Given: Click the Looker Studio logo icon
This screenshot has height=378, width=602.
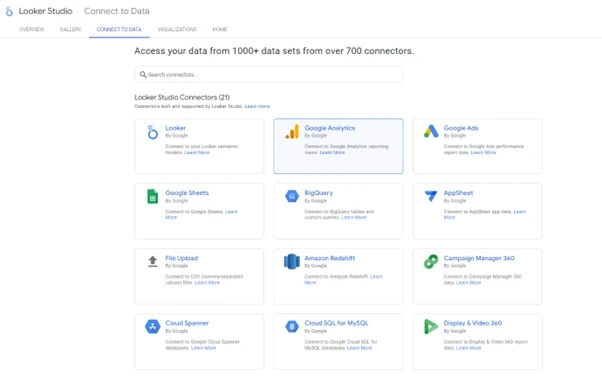Looking at the screenshot, I should pyautogui.click(x=9, y=12).
